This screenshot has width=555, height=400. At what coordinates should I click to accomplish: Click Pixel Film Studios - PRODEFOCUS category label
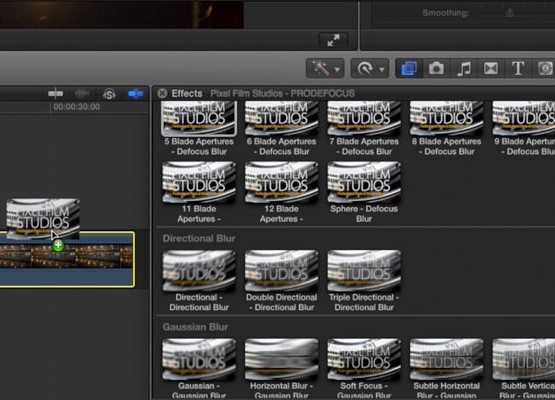[x=282, y=93]
